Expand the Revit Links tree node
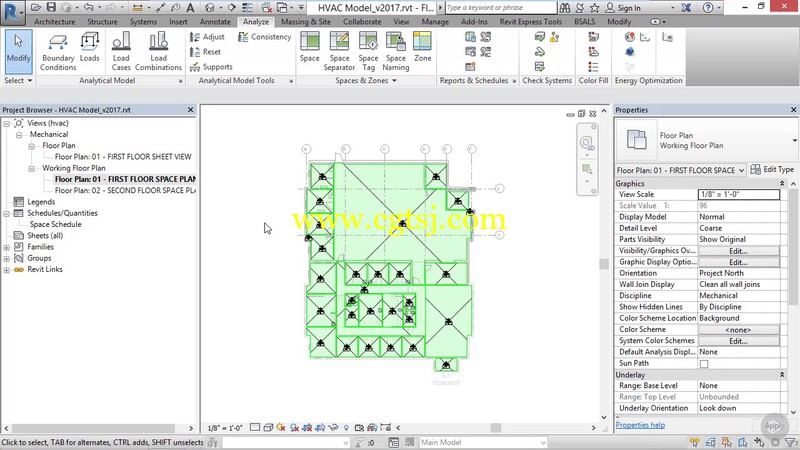The width and height of the screenshot is (800, 450). (x=7, y=269)
